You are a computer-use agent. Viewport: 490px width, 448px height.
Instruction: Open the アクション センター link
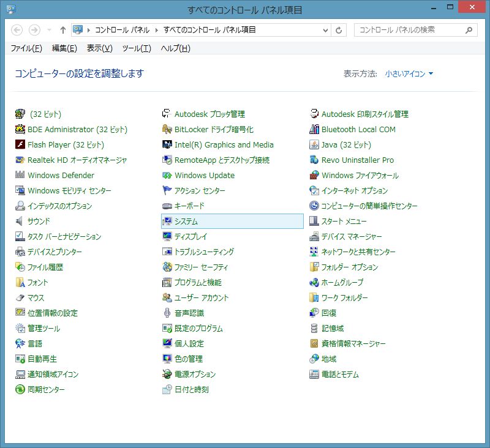point(200,190)
